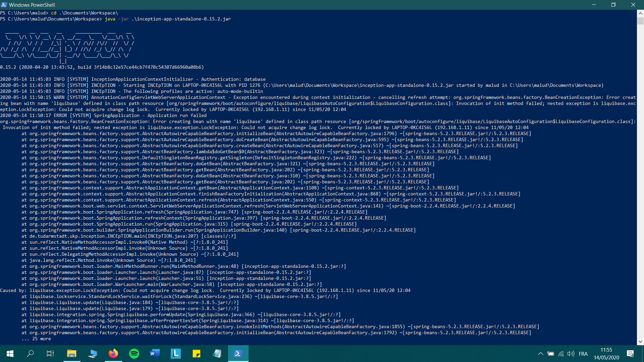This screenshot has height=362, width=644.
Task: Open the FRA keyboard language switcher
Action: click(583, 354)
